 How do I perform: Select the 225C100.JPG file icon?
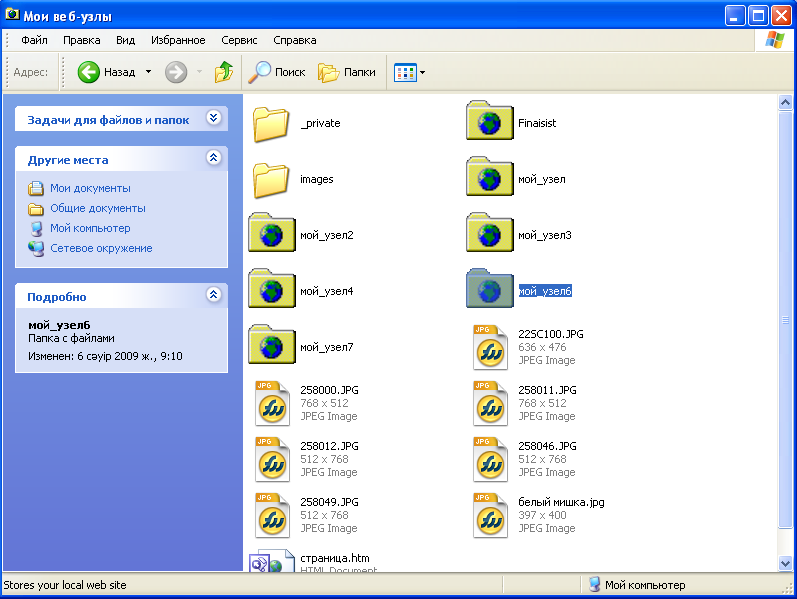tap(490, 347)
